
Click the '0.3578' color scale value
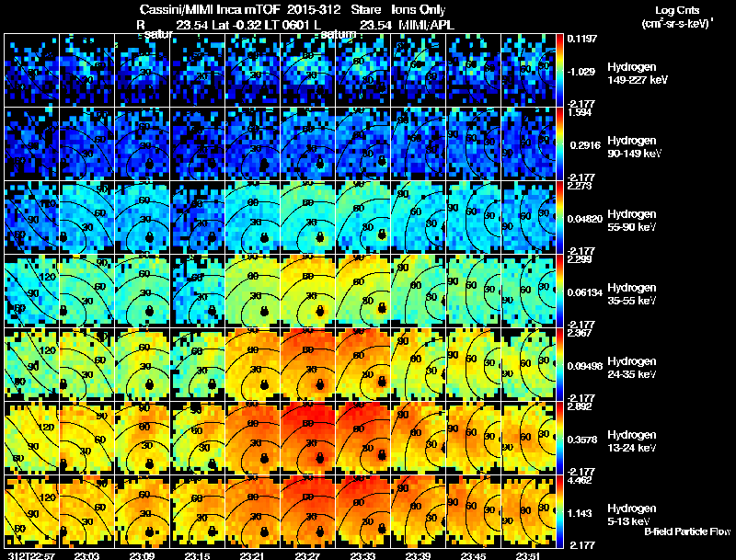tap(582, 440)
